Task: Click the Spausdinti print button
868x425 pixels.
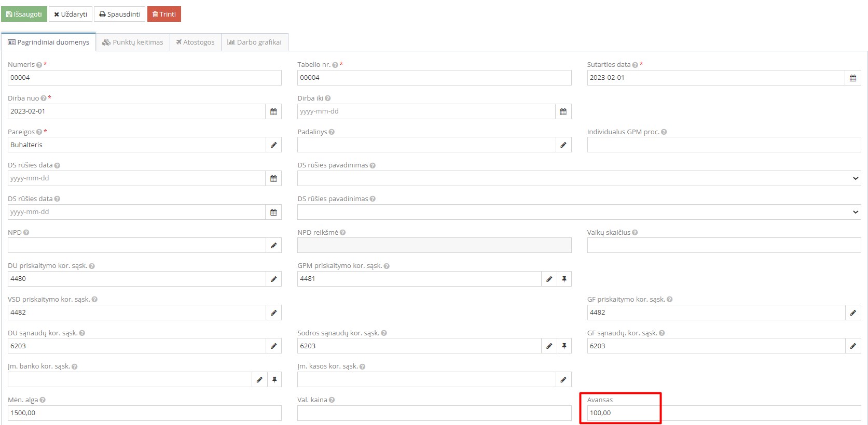Action: click(119, 14)
